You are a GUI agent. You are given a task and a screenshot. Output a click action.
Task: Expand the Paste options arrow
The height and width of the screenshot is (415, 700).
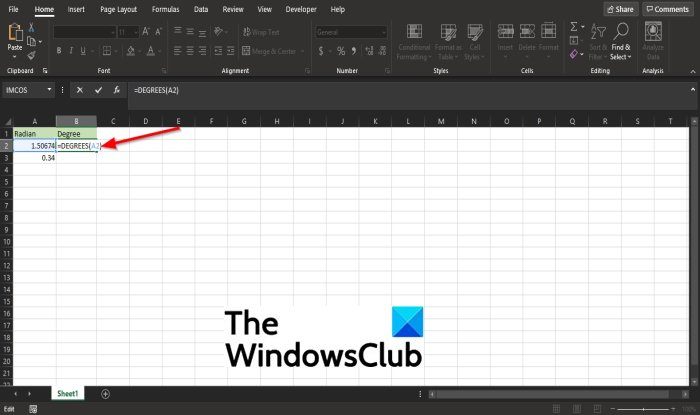coord(15,57)
